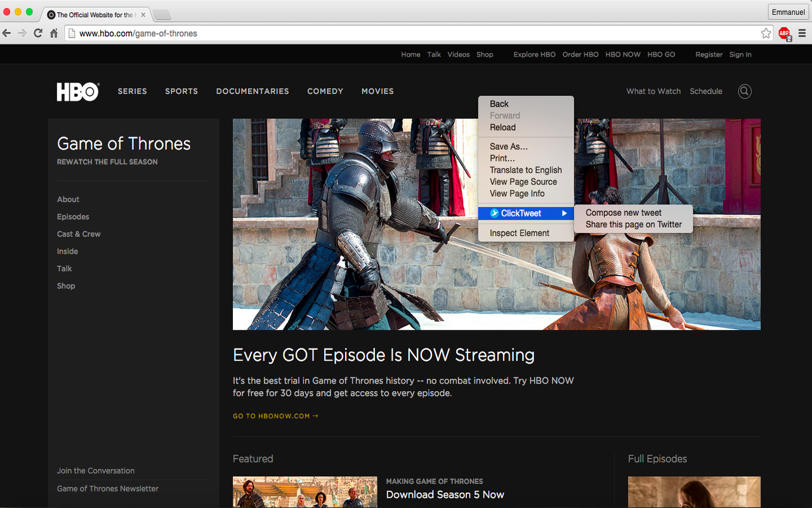Open Inside in the sidebar
The height and width of the screenshot is (508, 812).
click(67, 251)
